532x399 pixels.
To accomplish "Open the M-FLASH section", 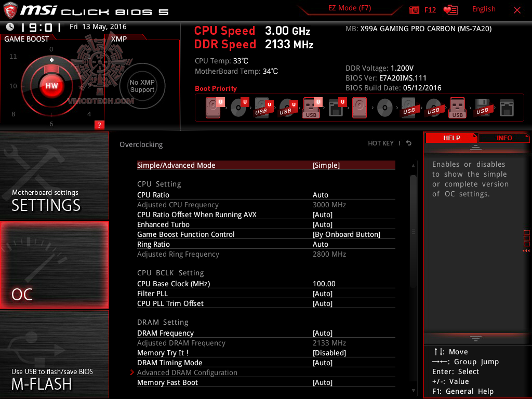I will 54,354.
